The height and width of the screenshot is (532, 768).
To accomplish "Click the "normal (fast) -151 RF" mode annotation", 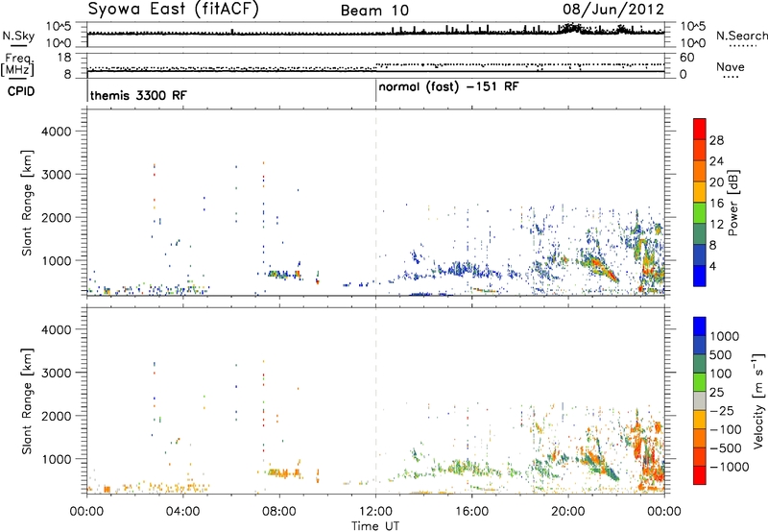I will (x=448, y=87).
